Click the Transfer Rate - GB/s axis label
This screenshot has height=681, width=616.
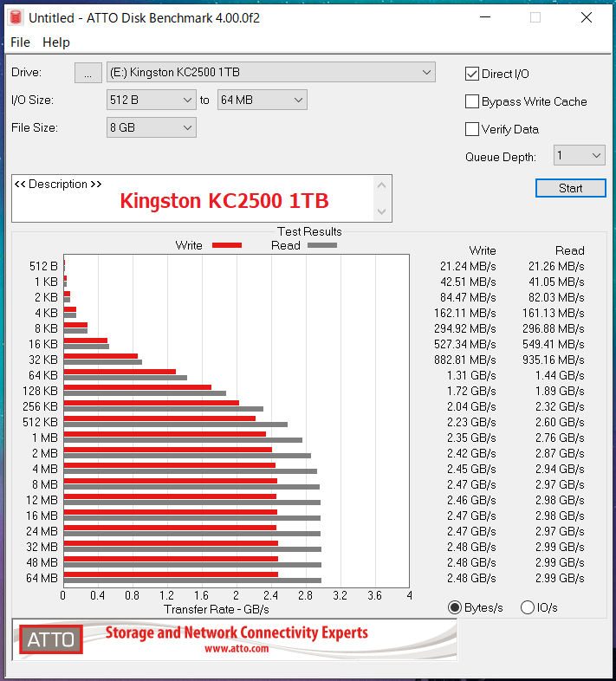coord(217,609)
